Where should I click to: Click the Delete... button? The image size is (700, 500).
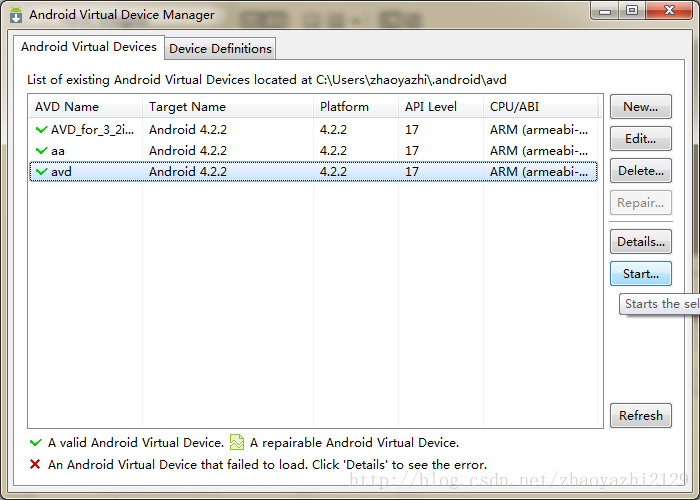[x=641, y=171]
